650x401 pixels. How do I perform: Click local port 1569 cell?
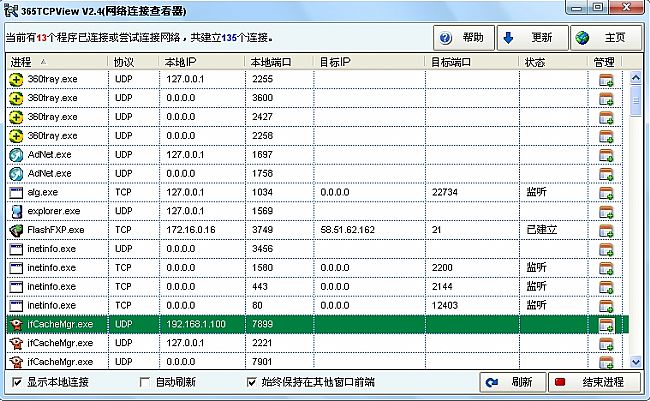(x=262, y=211)
